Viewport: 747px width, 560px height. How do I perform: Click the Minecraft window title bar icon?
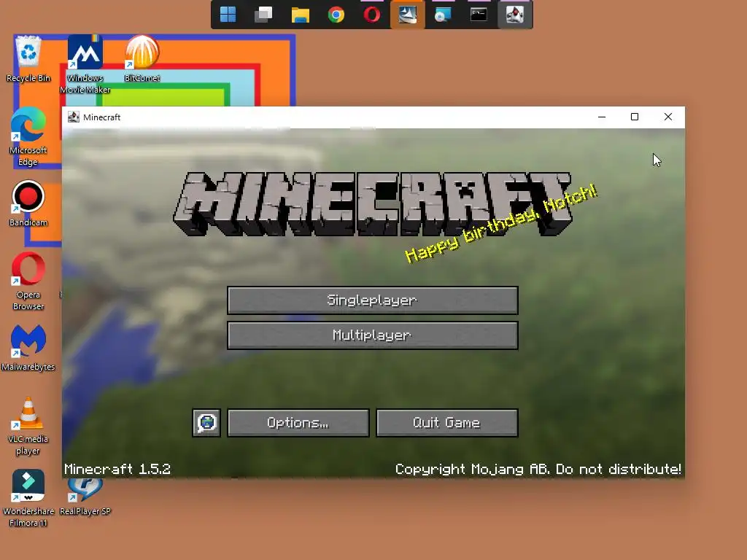pyautogui.click(x=74, y=117)
